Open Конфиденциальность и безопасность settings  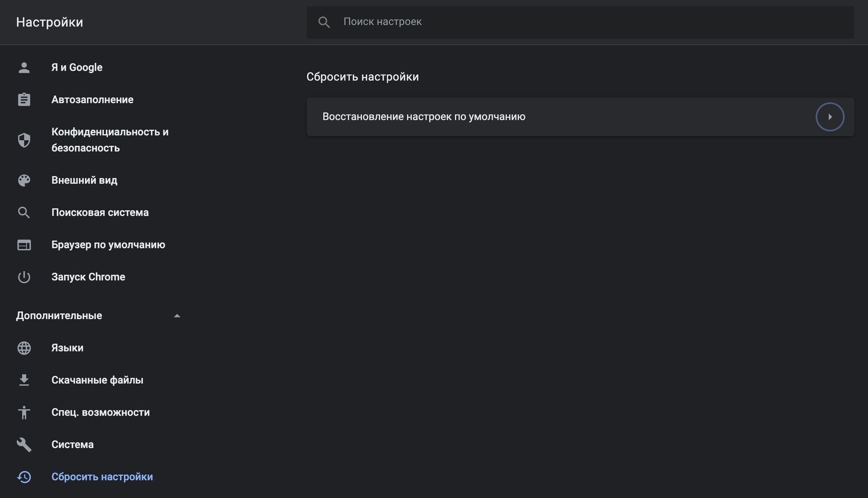(110, 140)
